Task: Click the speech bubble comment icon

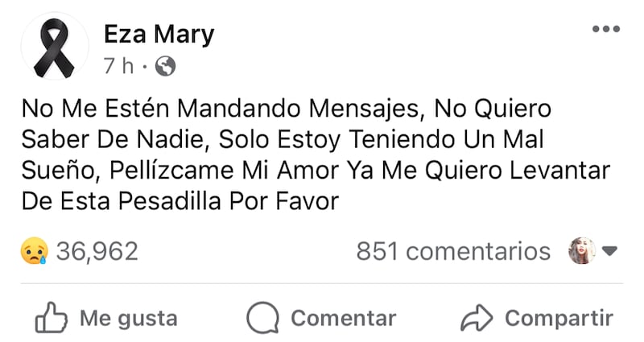Action: pos(262,318)
